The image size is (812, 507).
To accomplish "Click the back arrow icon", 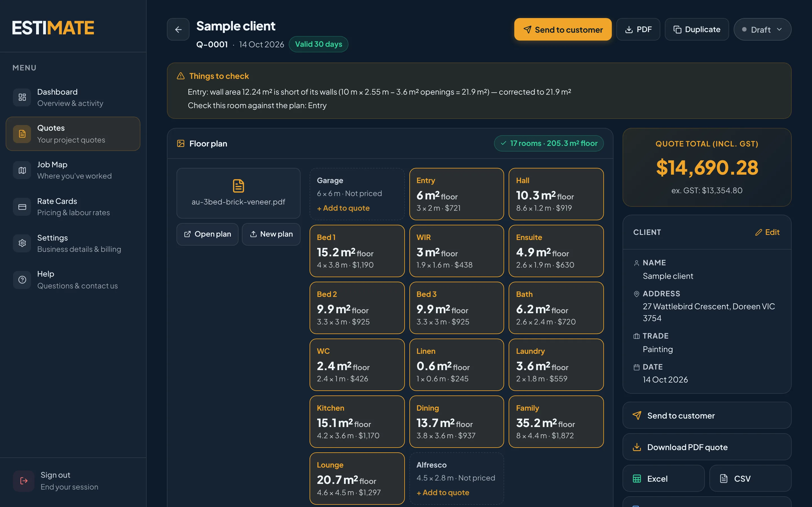I will pos(178,30).
